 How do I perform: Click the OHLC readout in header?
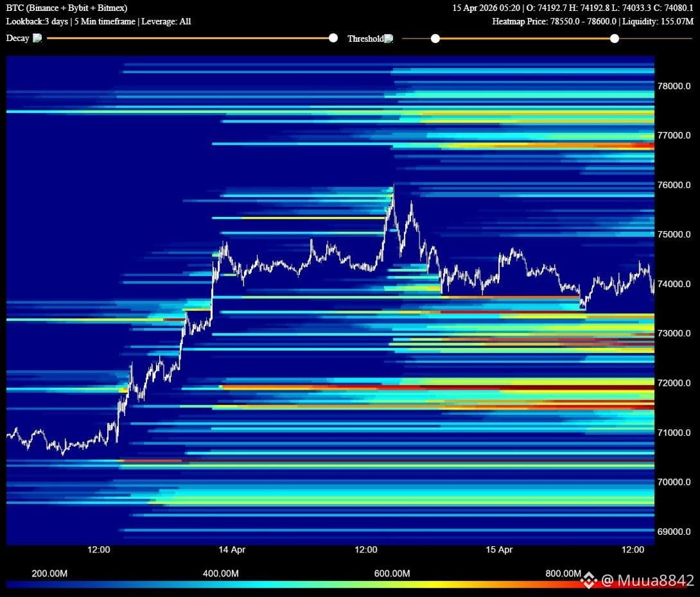[573, 8]
